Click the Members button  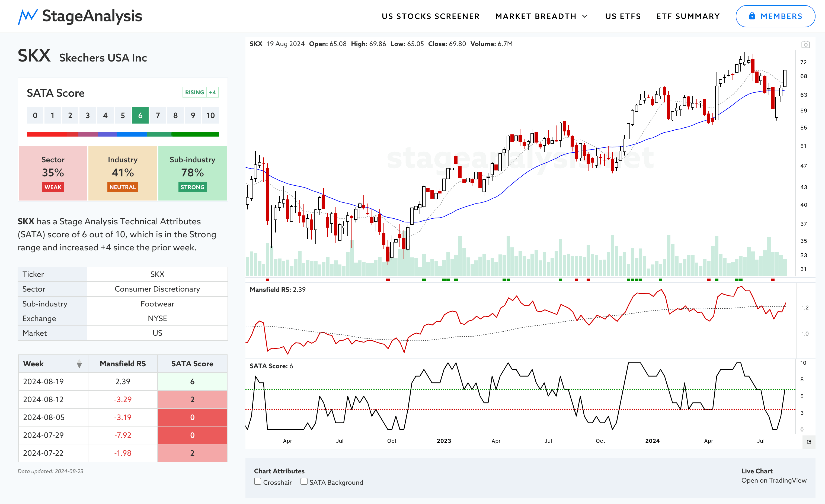coord(775,16)
